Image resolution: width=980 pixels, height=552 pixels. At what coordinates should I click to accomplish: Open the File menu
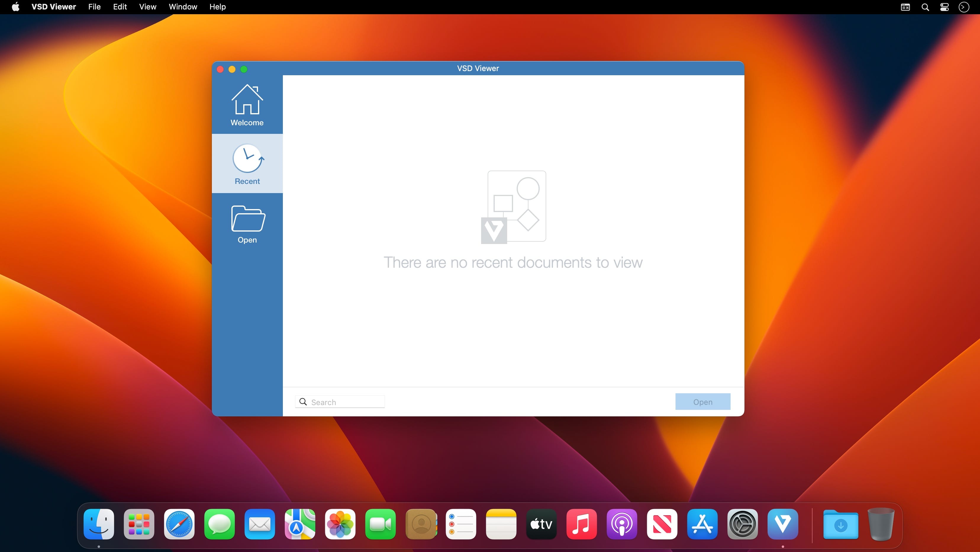point(94,7)
